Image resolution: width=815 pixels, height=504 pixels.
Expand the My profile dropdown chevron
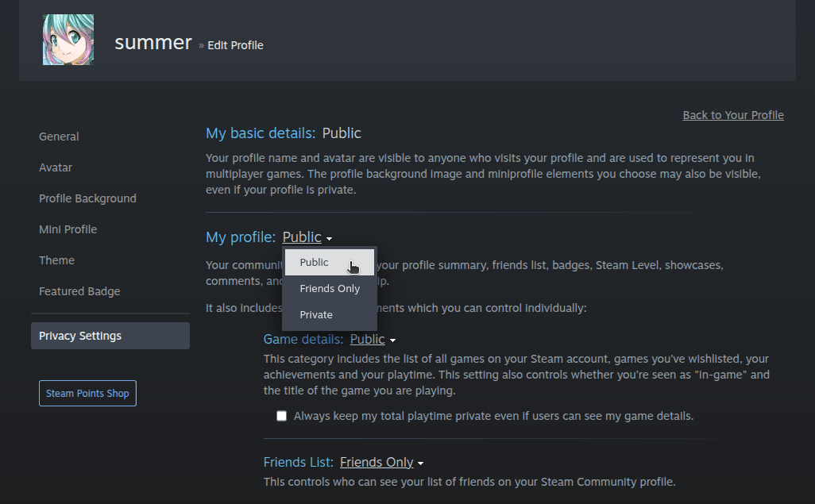point(330,237)
